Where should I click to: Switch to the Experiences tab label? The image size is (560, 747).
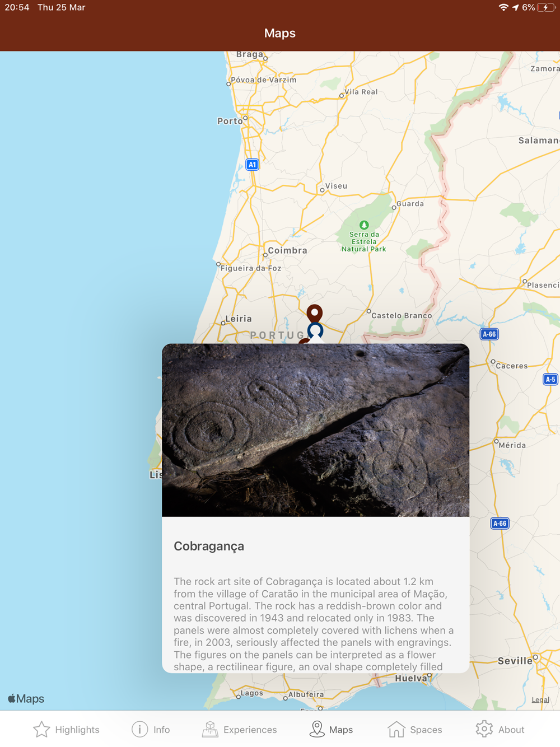[250, 730]
